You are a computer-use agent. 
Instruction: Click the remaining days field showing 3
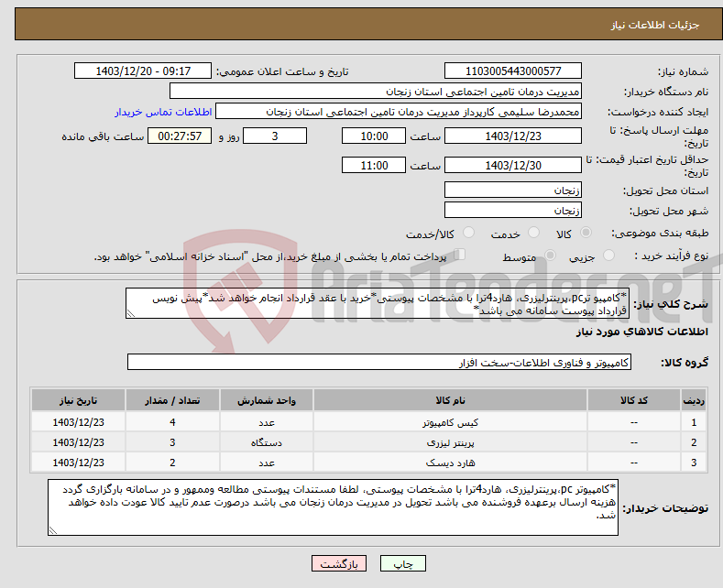pos(275,136)
